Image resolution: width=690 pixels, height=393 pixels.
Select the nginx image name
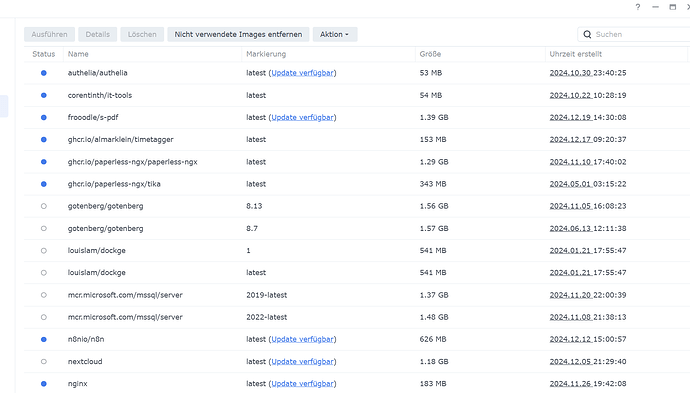[77, 384]
